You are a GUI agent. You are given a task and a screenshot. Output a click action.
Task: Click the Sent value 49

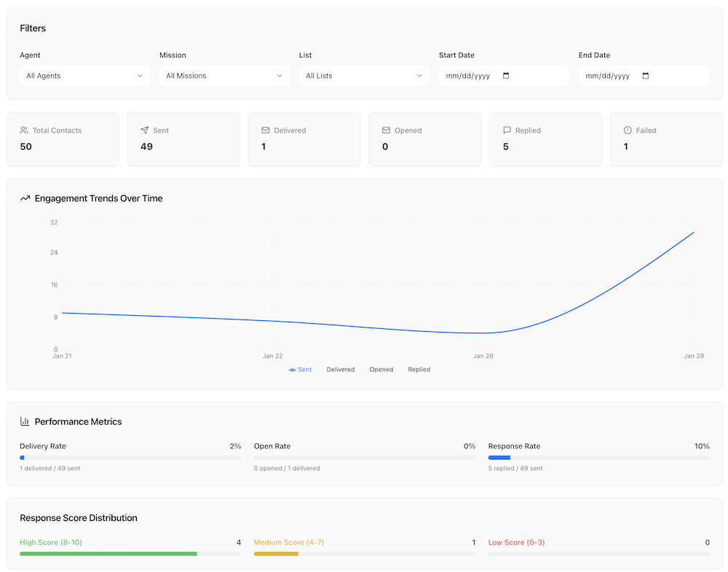click(147, 147)
